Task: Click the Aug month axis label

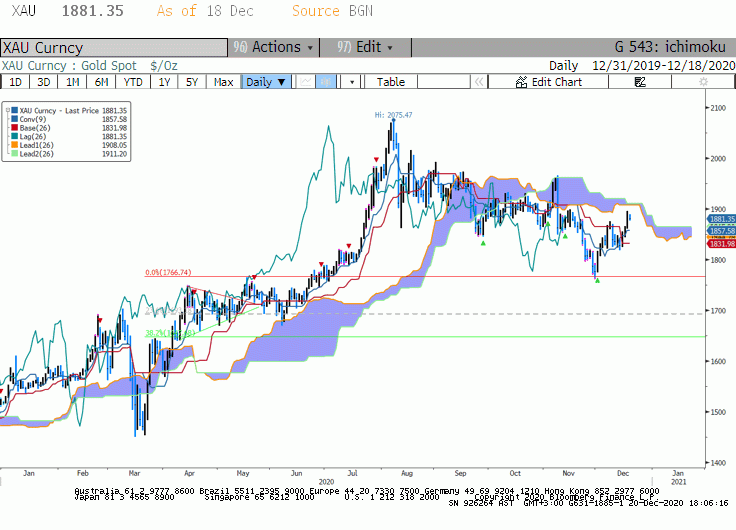Action: coord(407,473)
